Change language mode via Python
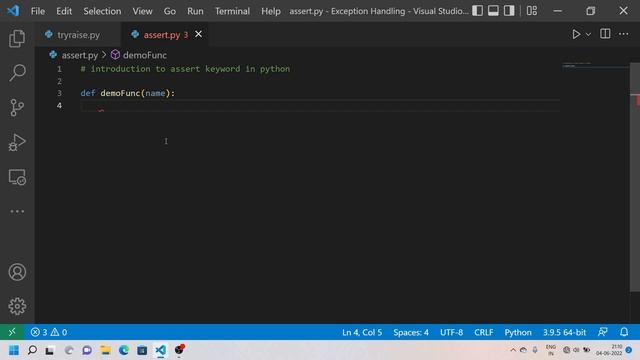Viewport: 640px width, 360px height. [518, 332]
